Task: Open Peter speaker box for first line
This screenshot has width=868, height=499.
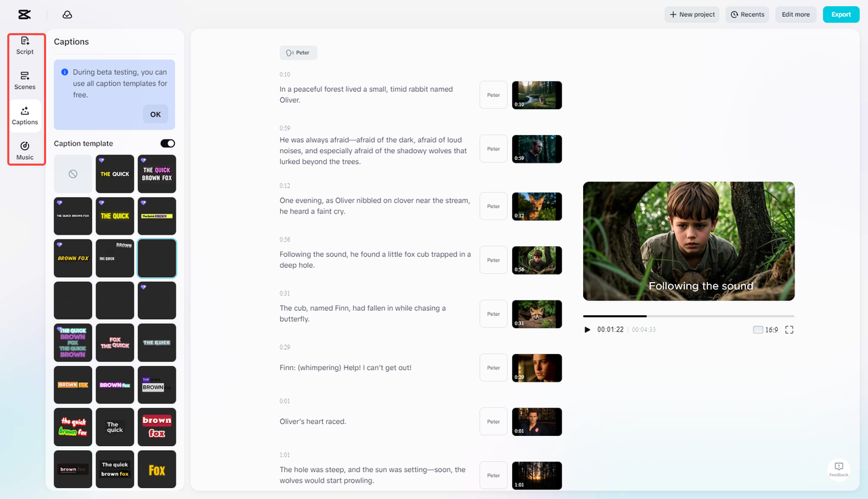Action: point(494,95)
